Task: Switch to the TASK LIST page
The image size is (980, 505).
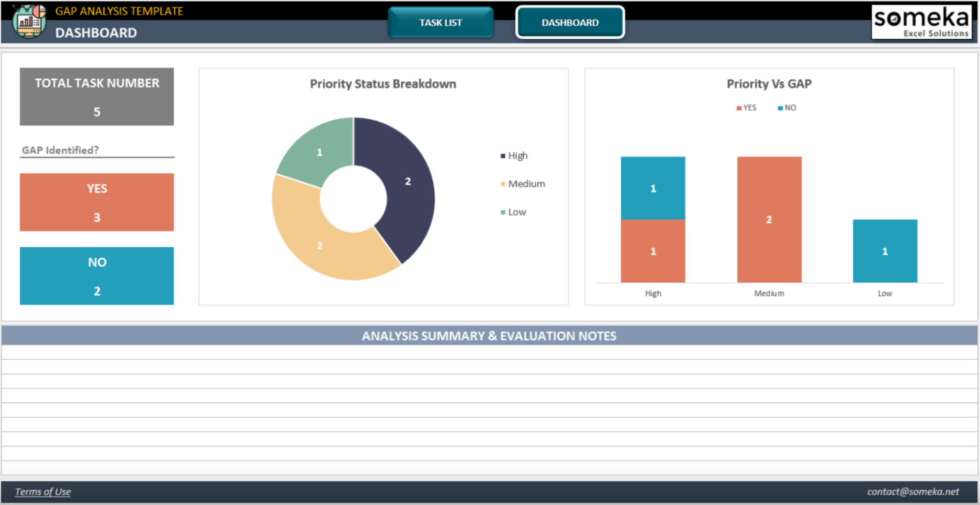Action: point(440,22)
